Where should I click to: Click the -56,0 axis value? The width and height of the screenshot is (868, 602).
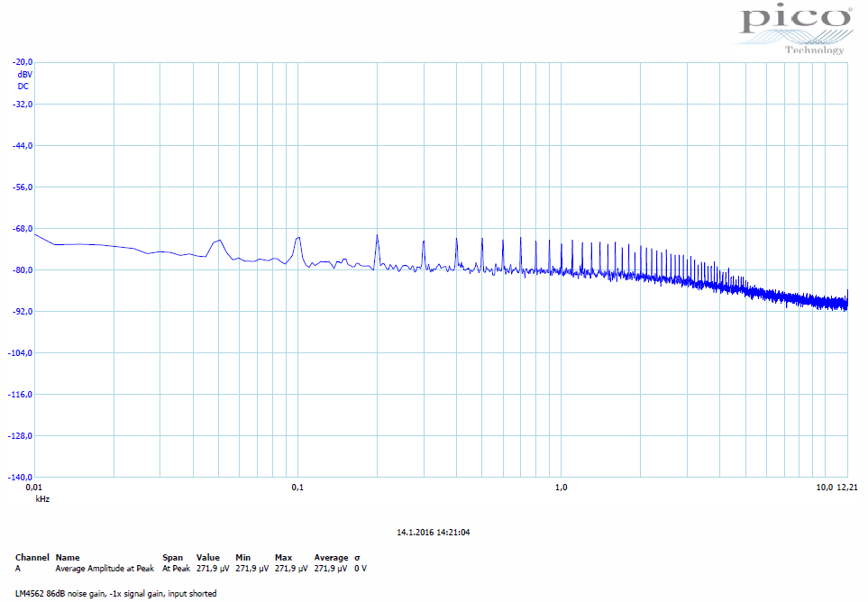(x=23, y=187)
